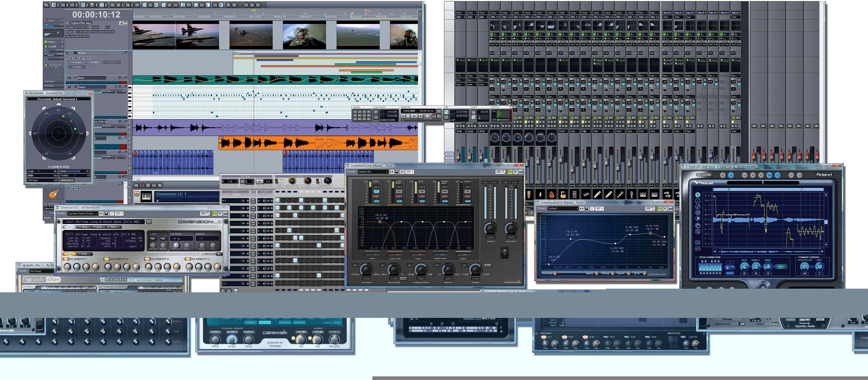Image resolution: width=868 pixels, height=380 pixels.
Task: Click the V-Vocal CORRECT button
Action: click(781, 266)
